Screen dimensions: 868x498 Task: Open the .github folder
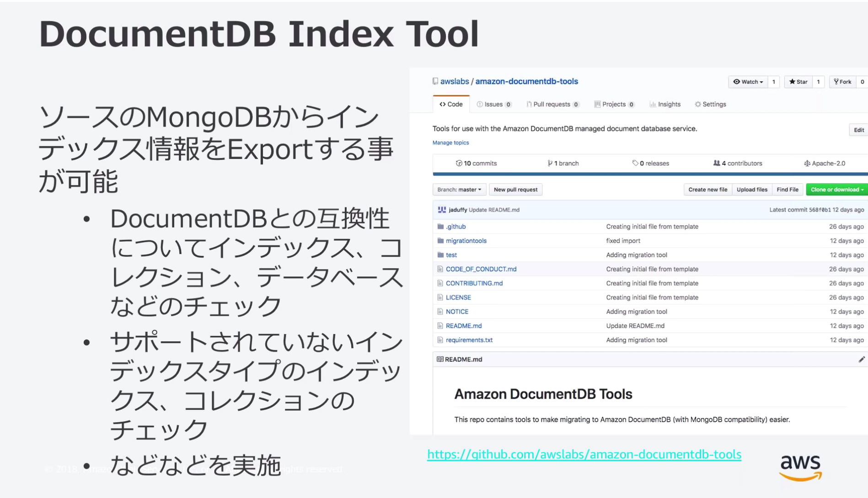[455, 226]
